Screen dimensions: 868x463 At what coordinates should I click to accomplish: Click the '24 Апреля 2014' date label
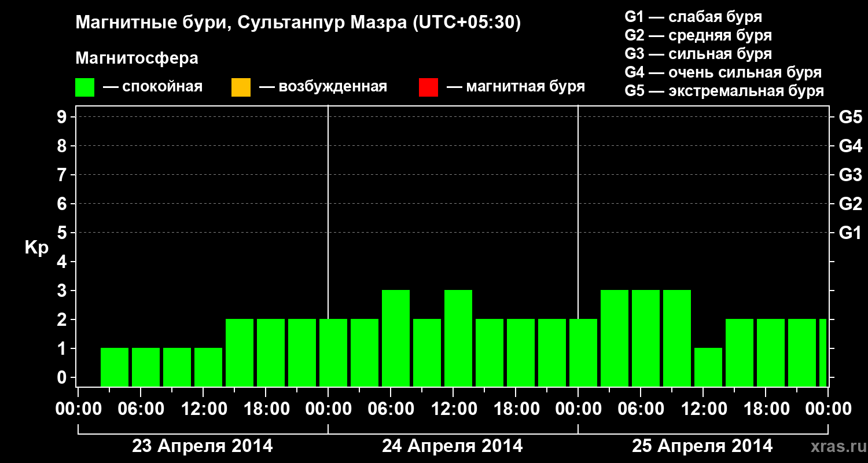pos(453,446)
